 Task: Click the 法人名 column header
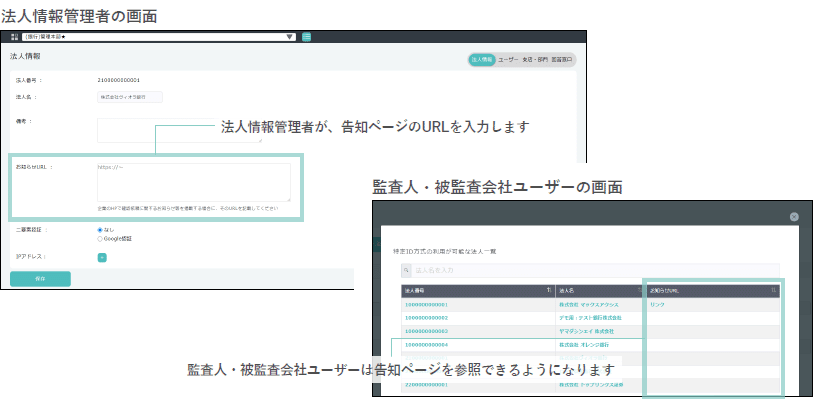(601, 291)
